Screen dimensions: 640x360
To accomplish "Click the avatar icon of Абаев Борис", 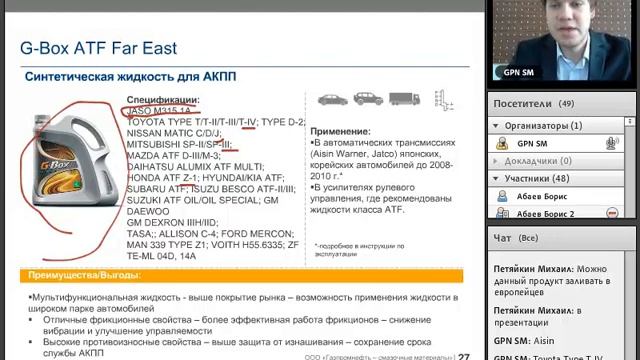I will point(502,196).
